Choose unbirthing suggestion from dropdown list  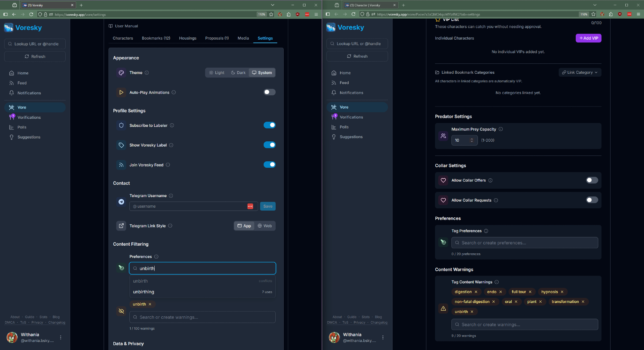pos(144,292)
